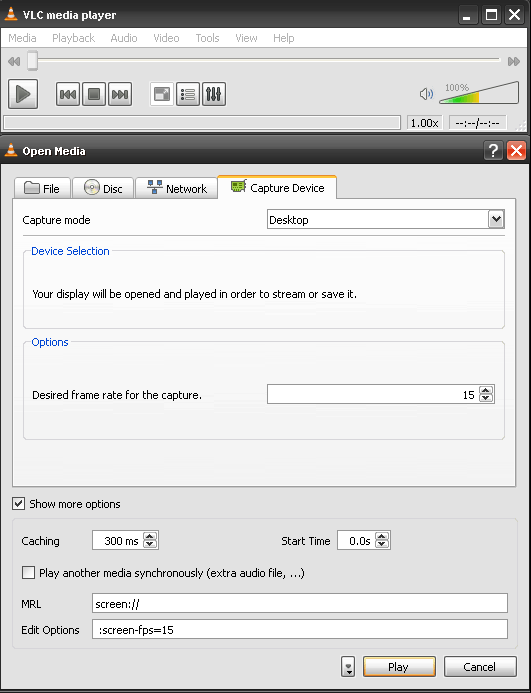Click the MRL text field
531x693 pixels.
click(300, 603)
